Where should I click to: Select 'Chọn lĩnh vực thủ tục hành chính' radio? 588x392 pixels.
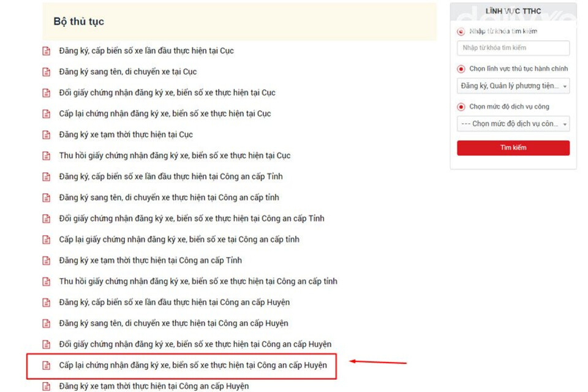(x=461, y=69)
